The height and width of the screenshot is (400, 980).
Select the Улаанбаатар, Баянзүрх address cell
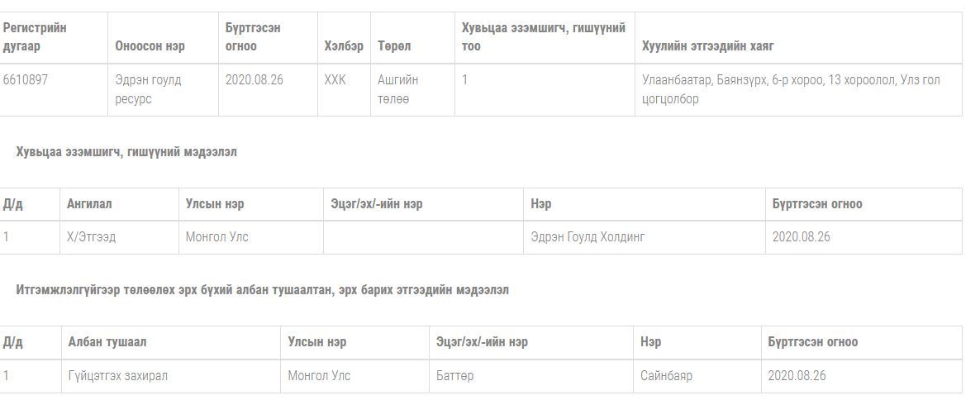[791, 89]
